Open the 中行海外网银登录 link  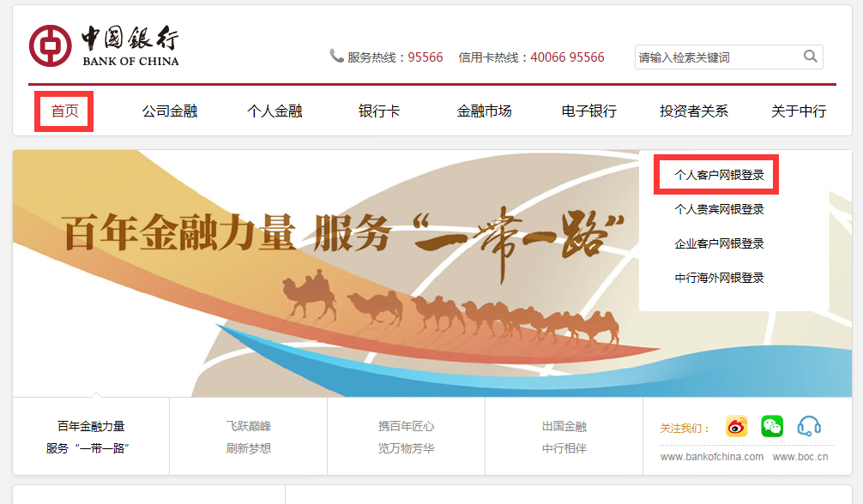click(x=720, y=278)
